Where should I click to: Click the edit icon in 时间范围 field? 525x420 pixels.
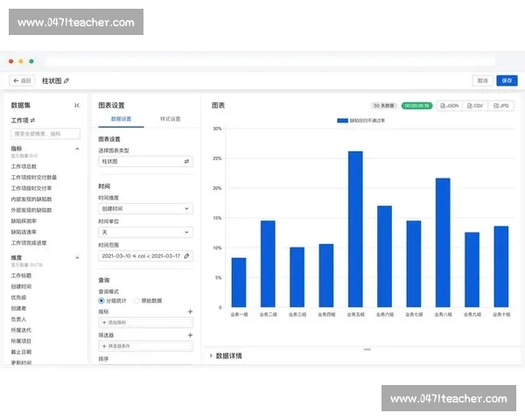[186, 255]
